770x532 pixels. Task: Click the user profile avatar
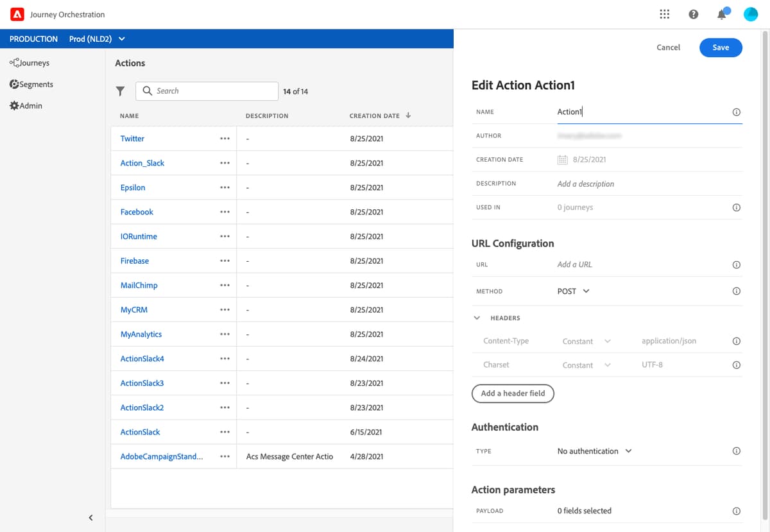[x=751, y=13]
